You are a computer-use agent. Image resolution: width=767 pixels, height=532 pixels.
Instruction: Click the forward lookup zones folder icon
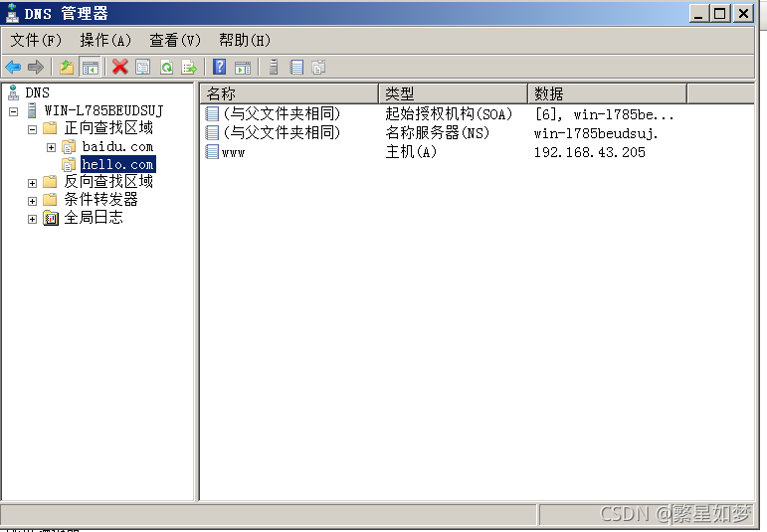coord(50,128)
